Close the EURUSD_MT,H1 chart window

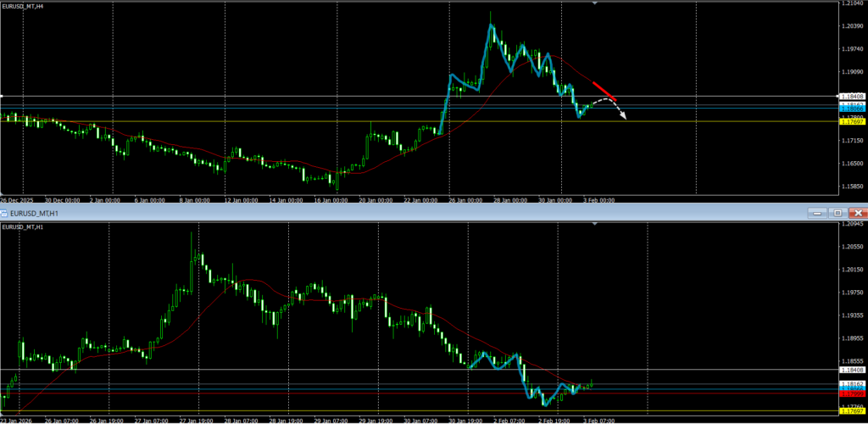pyautogui.click(x=858, y=213)
